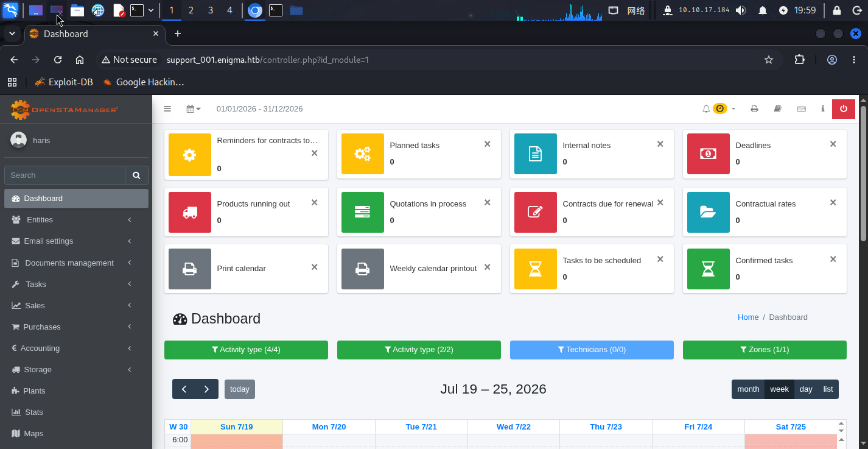Click the info icon in top toolbar
The height and width of the screenshot is (449, 868).
click(823, 108)
